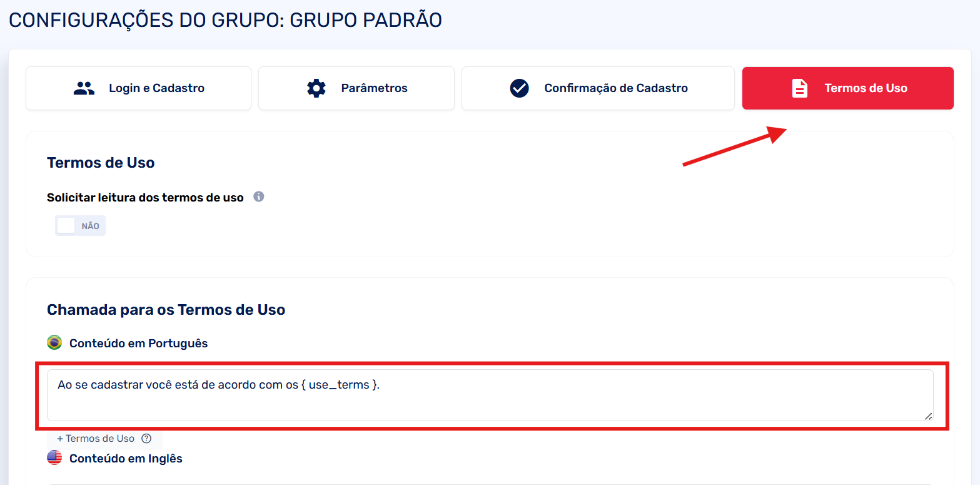
Task: Click the Conteúdo em Português label
Action: (138, 344)
